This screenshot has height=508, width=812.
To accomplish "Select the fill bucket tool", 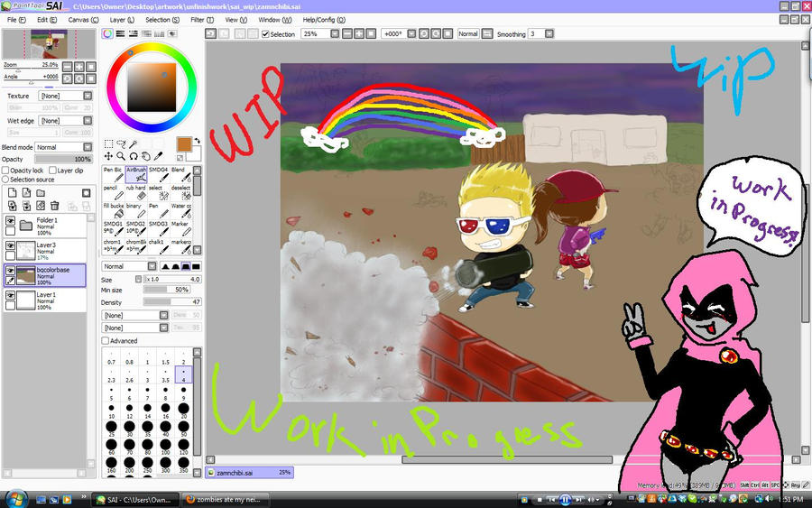I will click(113, 210).
